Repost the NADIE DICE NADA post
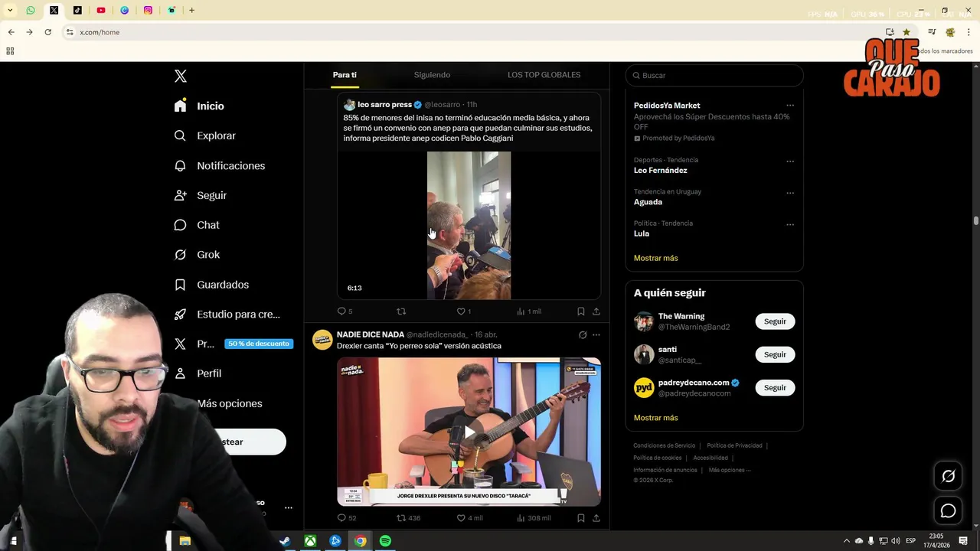 [x=408, y=518]
